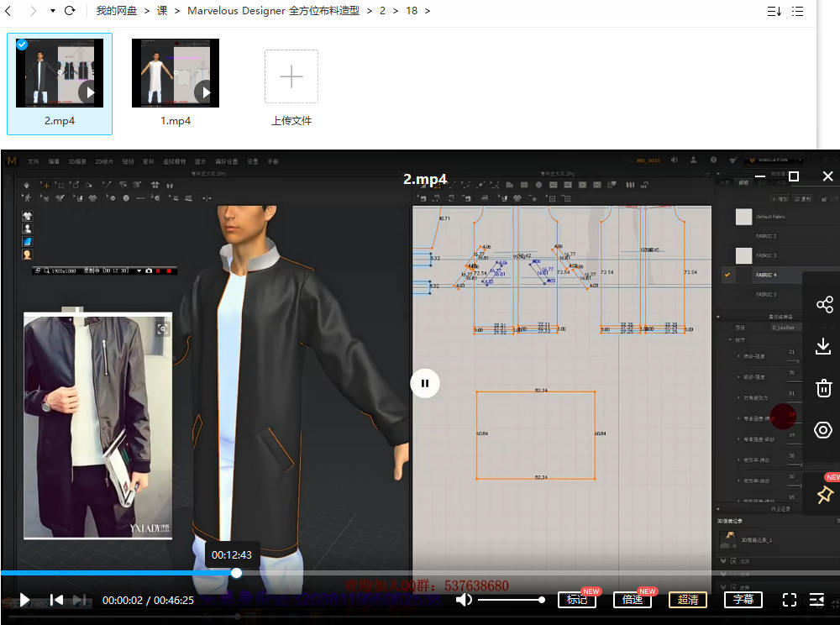Enter fullscreen video mode
Screen dimensions: 840x625
(789, 600)
